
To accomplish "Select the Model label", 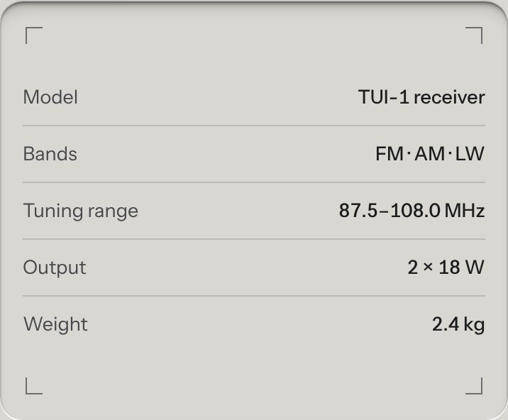I will point(50,97).
